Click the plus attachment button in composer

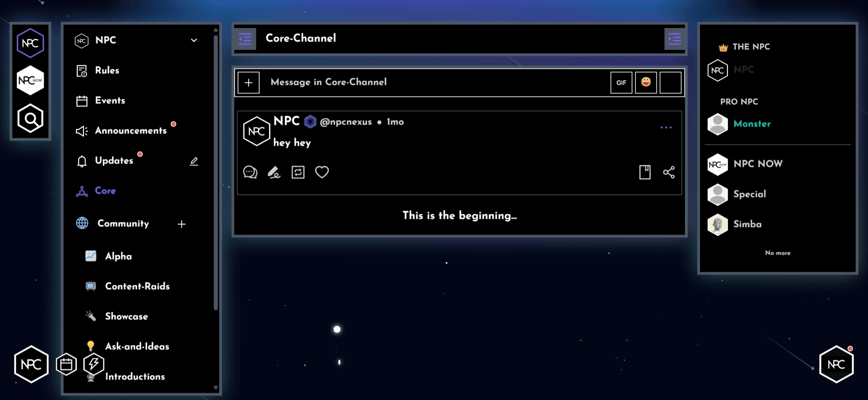[249, 82]
